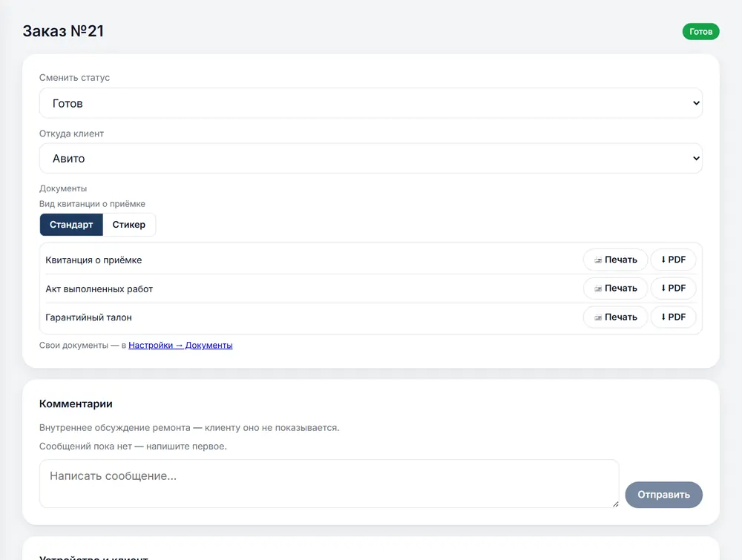Download PDF of Квитанция о приёмке

point(673,260)
